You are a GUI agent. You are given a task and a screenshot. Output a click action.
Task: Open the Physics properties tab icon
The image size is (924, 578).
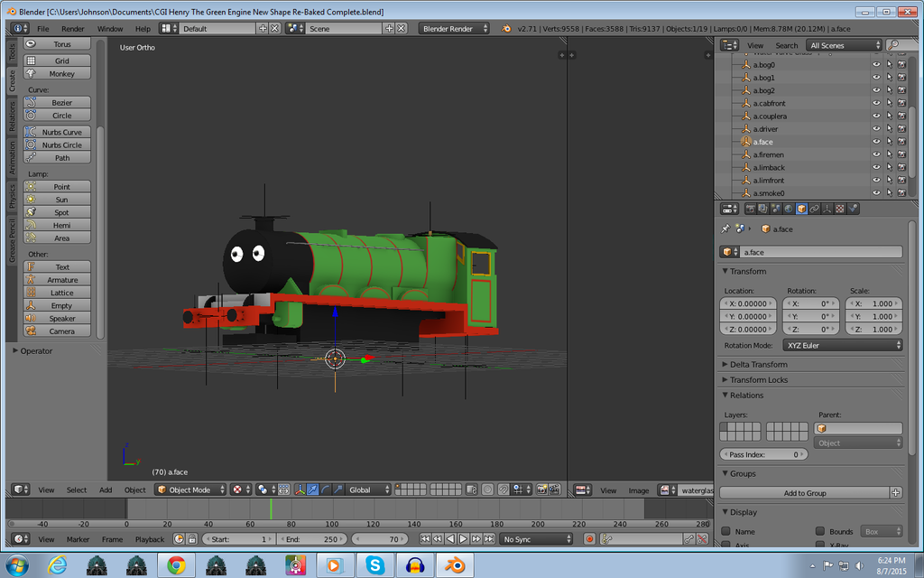(853, 209)
